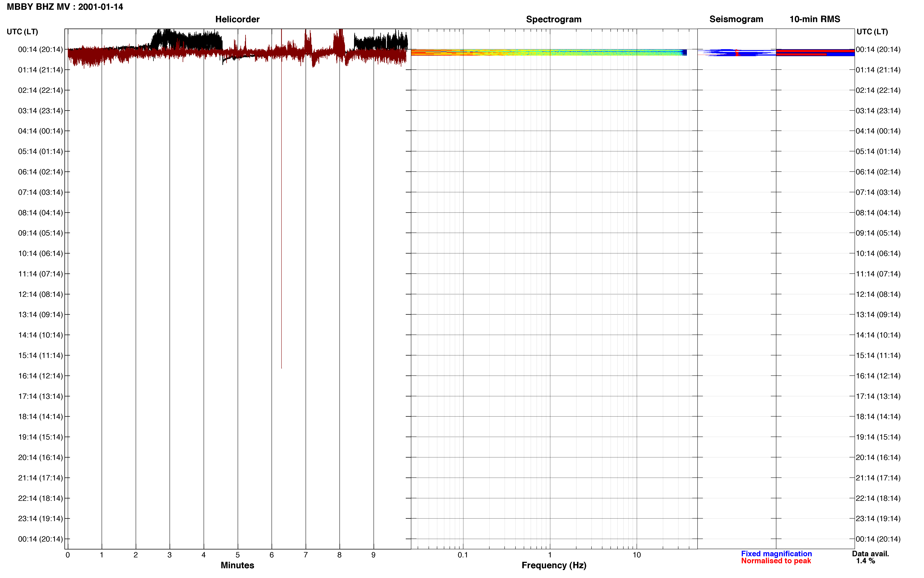Select the "Normalised to peak" legend text
The width and height of the screenshot is (924, 578).
tap(776, 561)
